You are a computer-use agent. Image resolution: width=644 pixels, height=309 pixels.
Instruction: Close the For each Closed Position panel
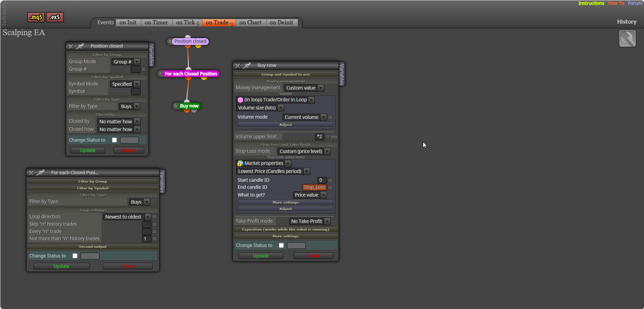(x=31, y=173)
